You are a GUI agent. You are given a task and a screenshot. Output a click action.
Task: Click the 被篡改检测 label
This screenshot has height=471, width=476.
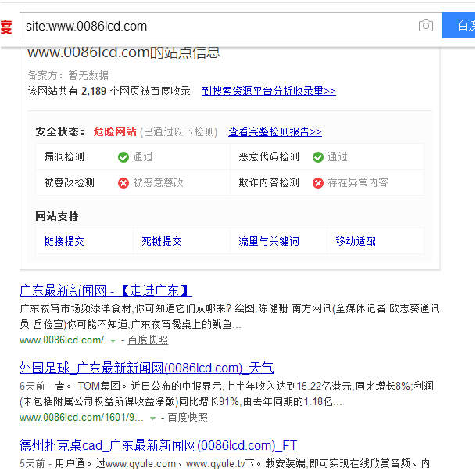[70, 182]
